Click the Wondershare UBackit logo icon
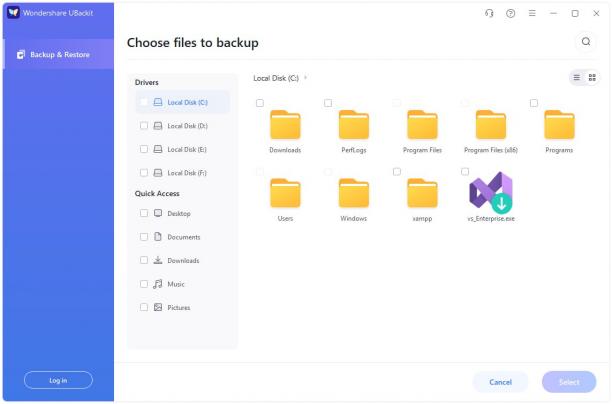612x404 pixels. (x=13, y=12)
